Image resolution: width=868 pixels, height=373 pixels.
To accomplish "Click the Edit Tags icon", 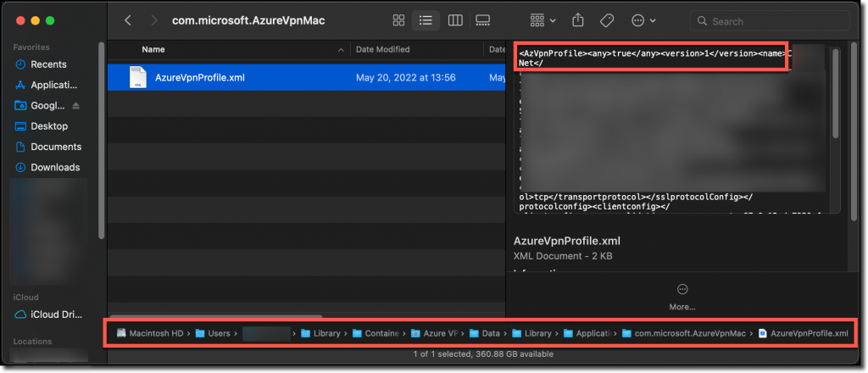I will (x=607, y=21).
